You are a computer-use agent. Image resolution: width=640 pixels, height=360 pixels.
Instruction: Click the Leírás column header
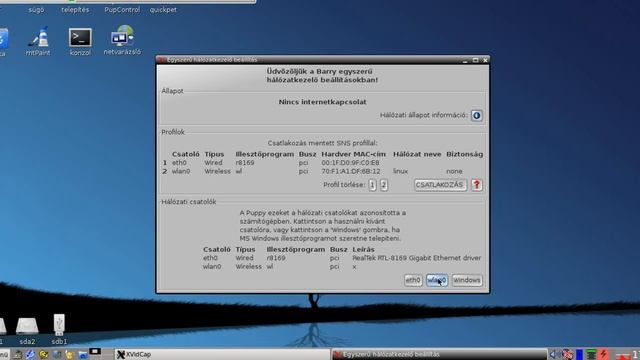pos(363,249)
